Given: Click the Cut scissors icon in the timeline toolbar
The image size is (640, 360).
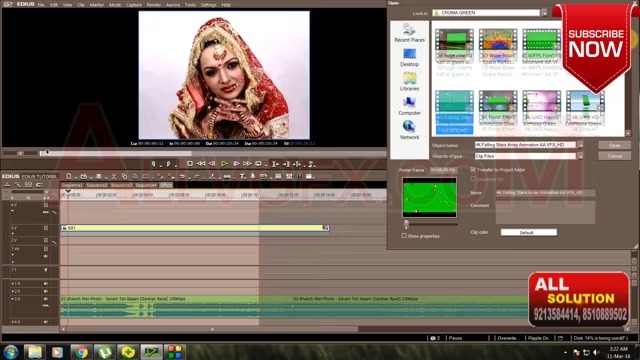Looking at the screenshot, I should pos(114,176).
